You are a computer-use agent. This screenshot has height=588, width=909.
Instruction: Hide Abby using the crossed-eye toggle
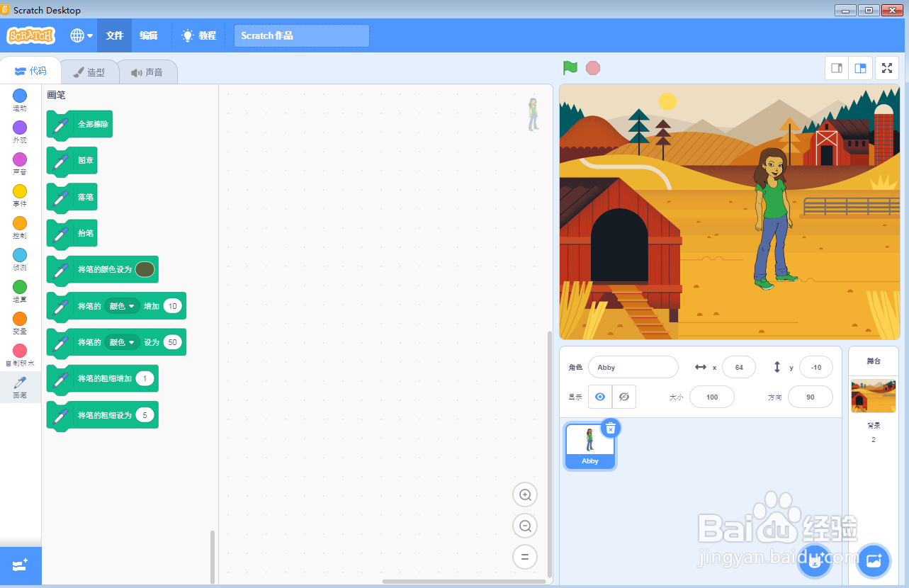click(x=623, y=397)
